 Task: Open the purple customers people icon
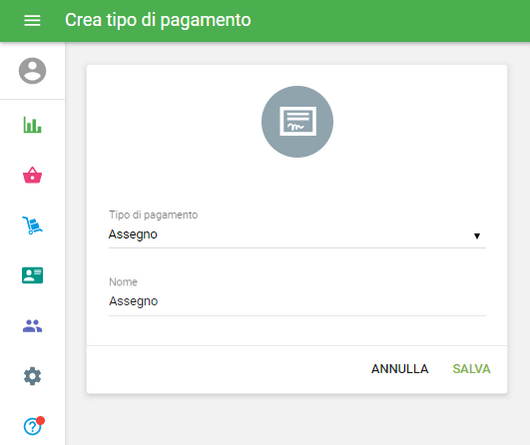[32, 326]
